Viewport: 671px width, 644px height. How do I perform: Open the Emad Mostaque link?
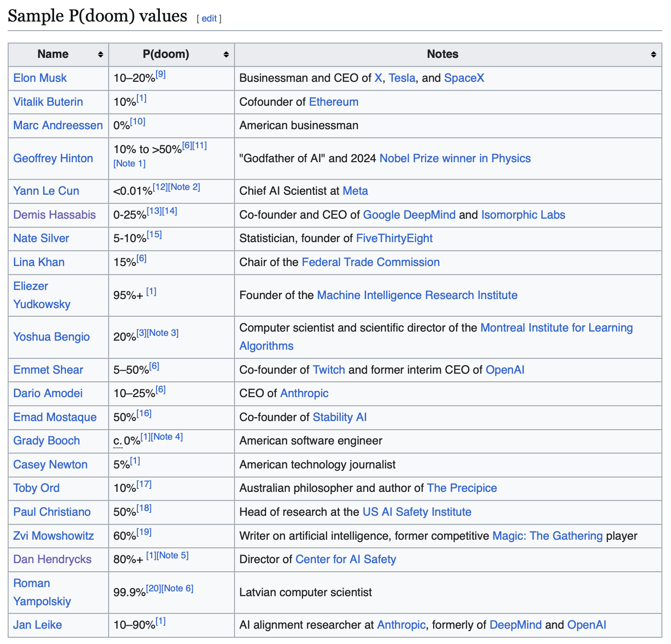pyautogui.click(x=55, y=417)
